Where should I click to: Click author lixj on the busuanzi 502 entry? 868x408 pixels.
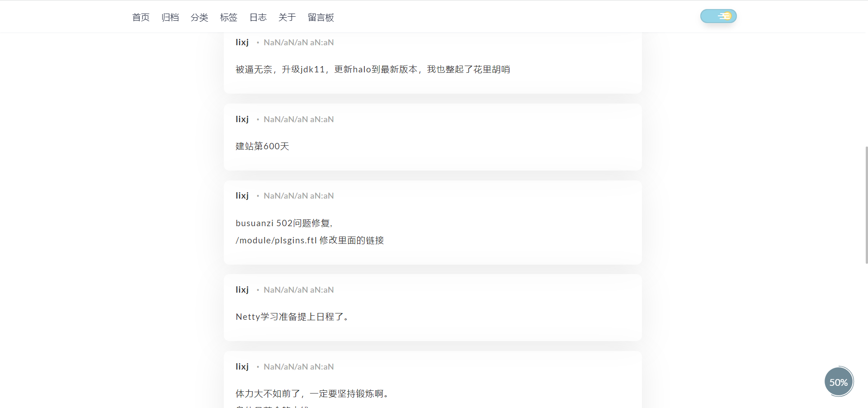(x=242, y=196)
